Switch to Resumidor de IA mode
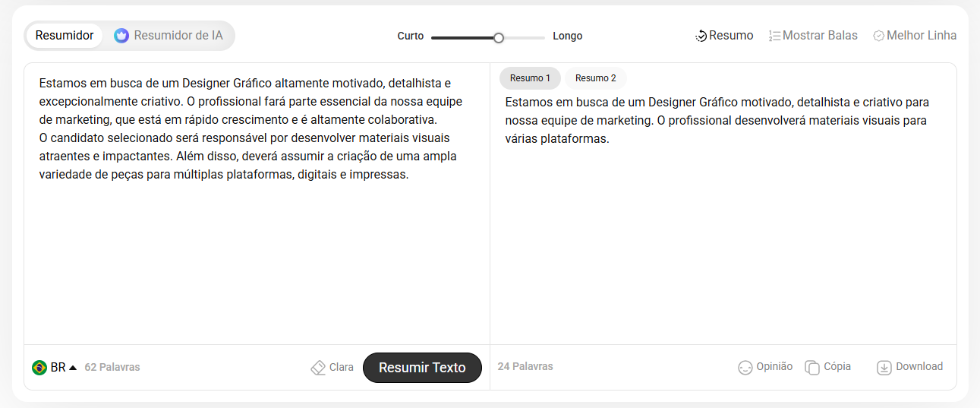Viewport: 980px width, 408px height. tap(178, 36)
